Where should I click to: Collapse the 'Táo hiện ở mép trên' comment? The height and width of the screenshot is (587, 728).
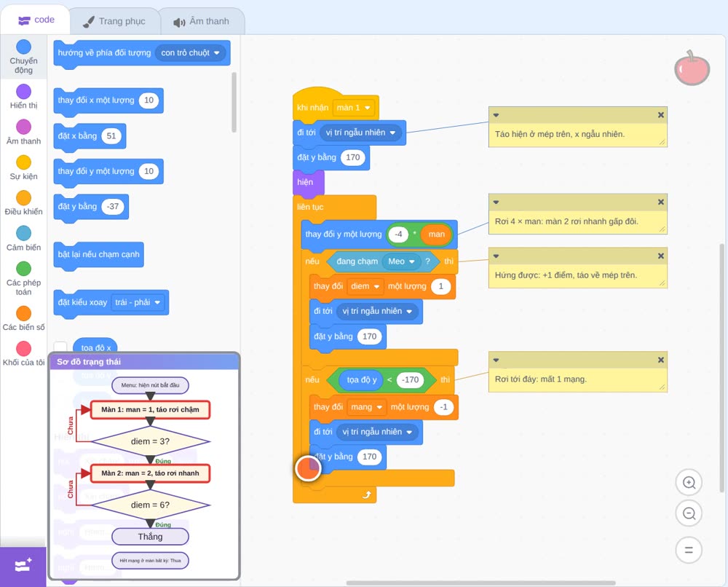496,115
